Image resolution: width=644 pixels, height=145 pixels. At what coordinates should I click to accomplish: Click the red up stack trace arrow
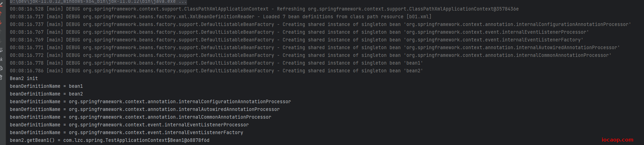[x=1, y=14]
